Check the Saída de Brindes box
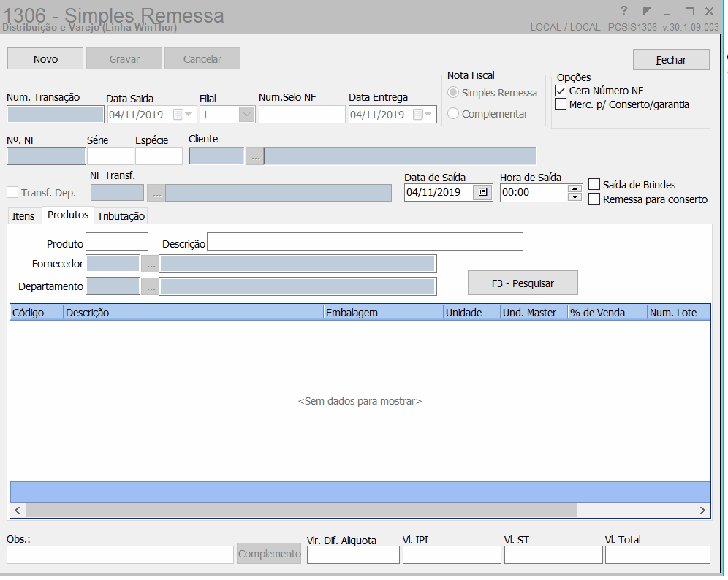This screenshot has width=728, height=580. [594, 185]
